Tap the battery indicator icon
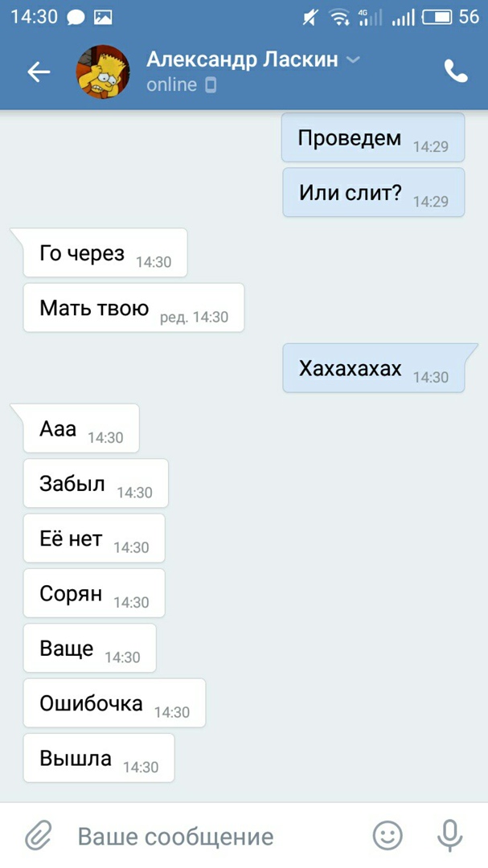 coord(437,18)
